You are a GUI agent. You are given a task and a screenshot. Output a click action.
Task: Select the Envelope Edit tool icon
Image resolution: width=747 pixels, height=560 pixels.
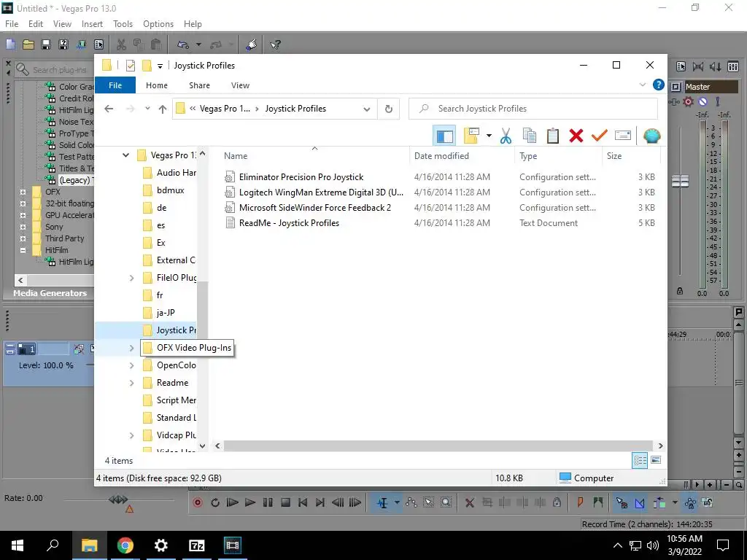pos(411,502)
